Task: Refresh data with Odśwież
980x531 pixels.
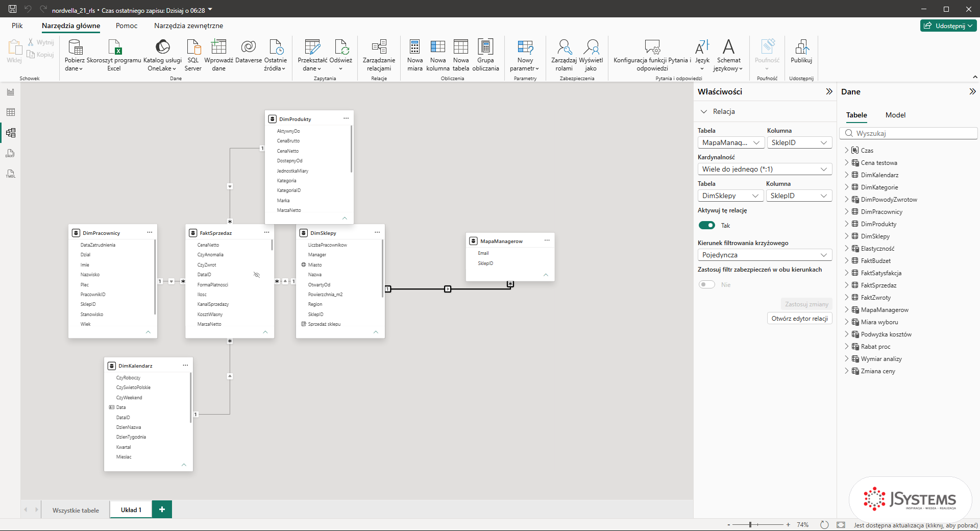Action: (341, 55)
